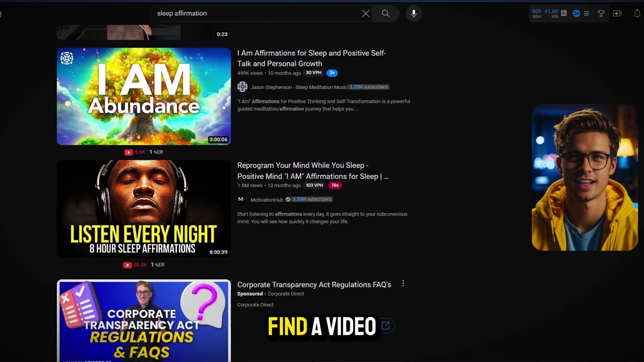The image size is (644, 362).
Task: Click the 'Sponsored' label on the ad
Action: (250, 294)
